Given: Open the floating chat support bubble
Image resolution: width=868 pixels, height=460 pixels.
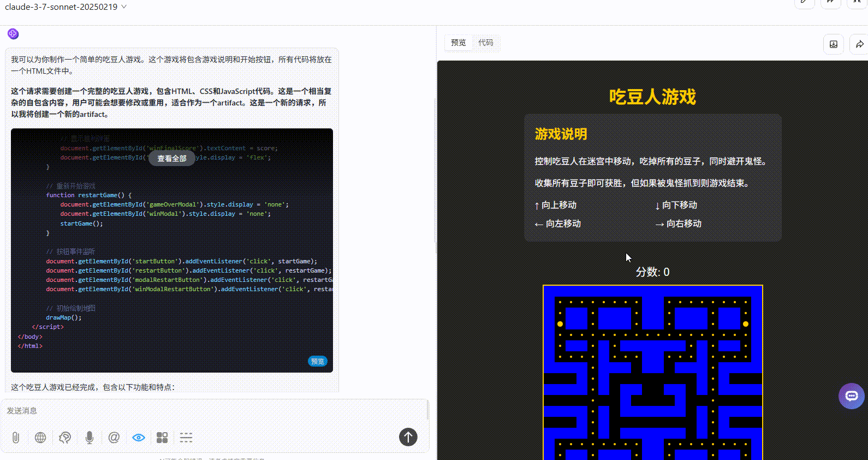Looking at the screenshot, I should coord(851,396).
